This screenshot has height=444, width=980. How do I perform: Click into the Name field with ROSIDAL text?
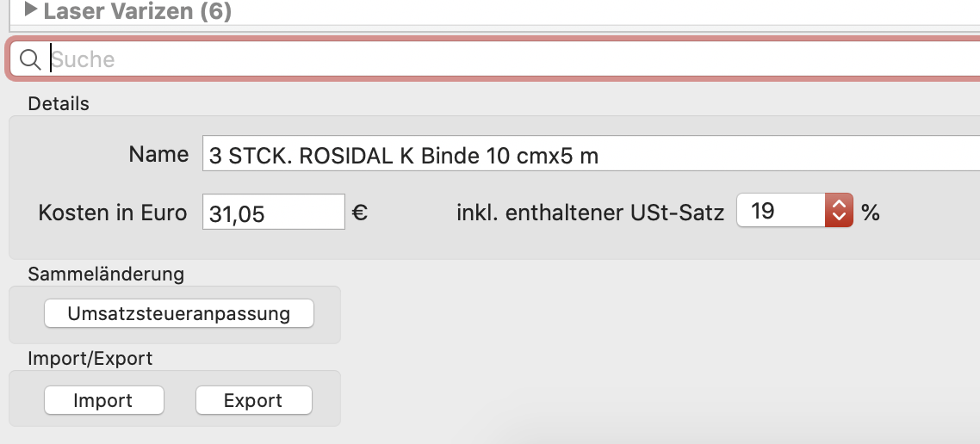[x=592, y=154]
